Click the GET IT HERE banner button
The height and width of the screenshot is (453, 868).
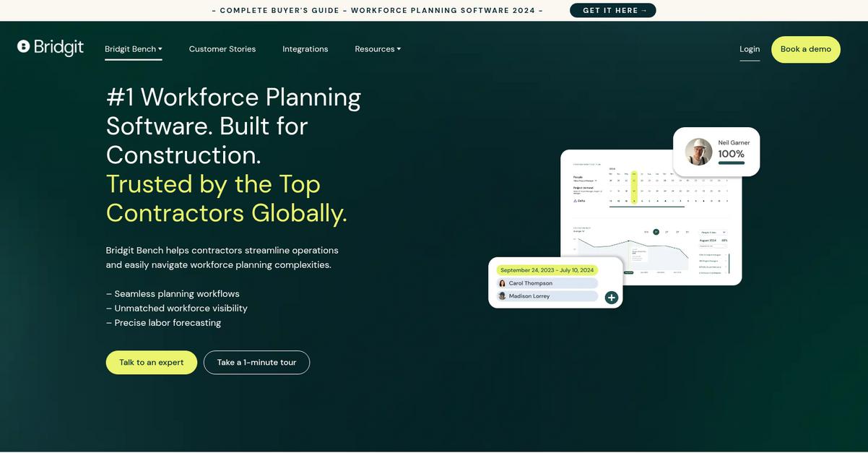click(613, 10)
